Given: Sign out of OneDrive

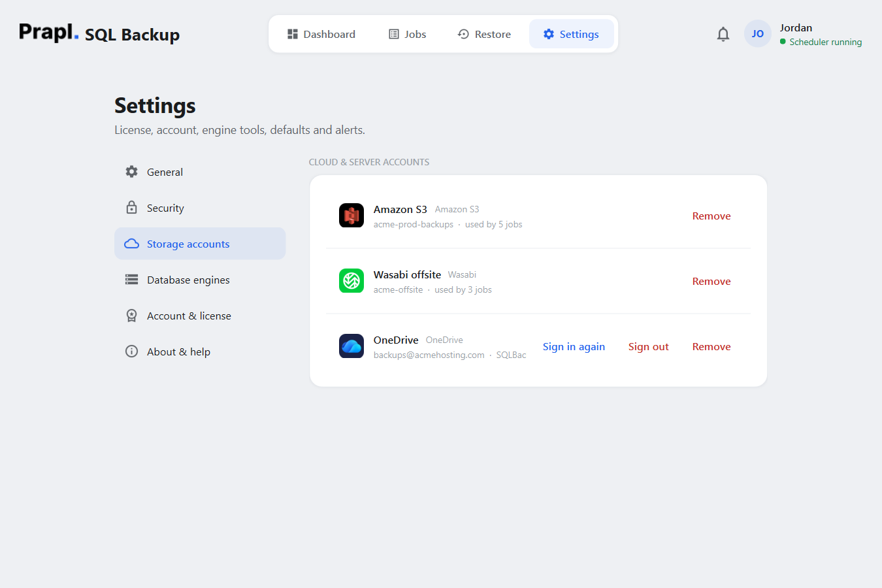Looking at the screenshot, I should coord(648,347).
